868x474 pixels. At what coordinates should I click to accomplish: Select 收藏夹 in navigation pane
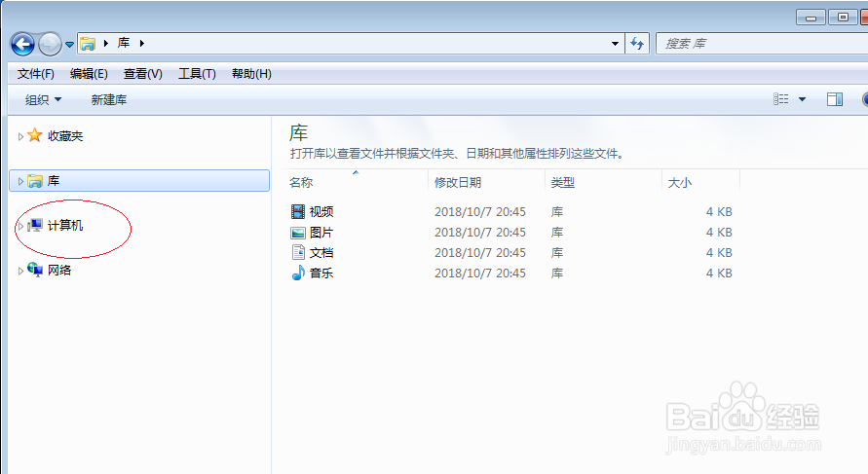pos(65,136)
